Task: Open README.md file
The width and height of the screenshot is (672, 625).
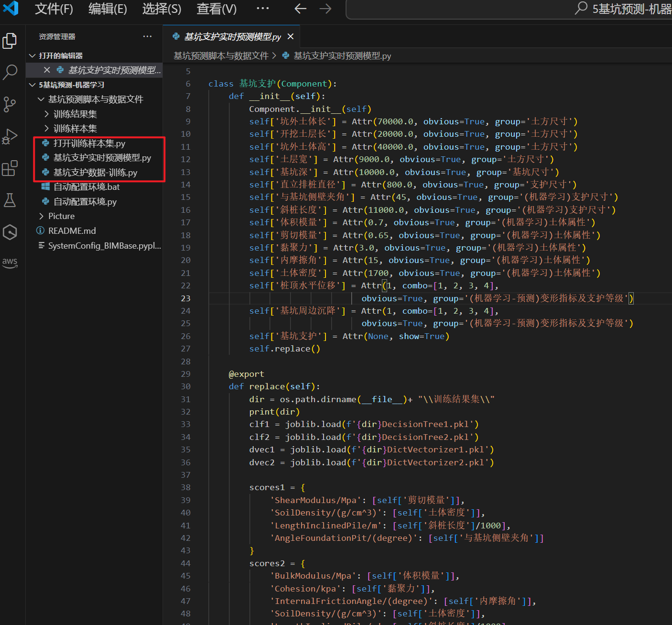Action: 72,231
